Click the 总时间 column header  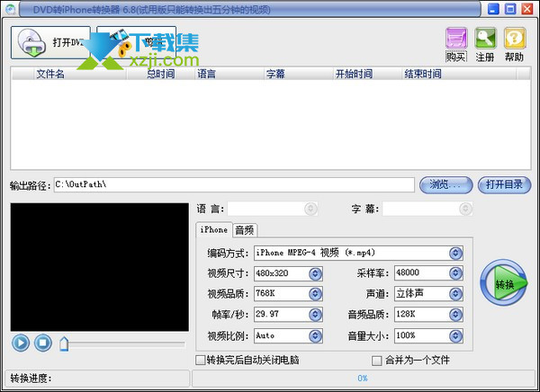161,74
